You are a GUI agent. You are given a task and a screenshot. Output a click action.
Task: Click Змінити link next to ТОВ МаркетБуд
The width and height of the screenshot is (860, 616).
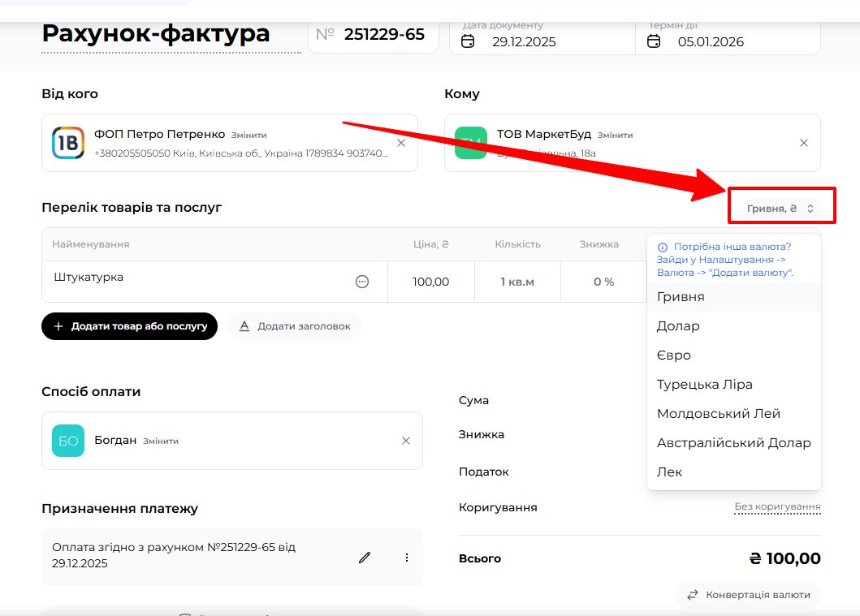[x=615, y=135]
